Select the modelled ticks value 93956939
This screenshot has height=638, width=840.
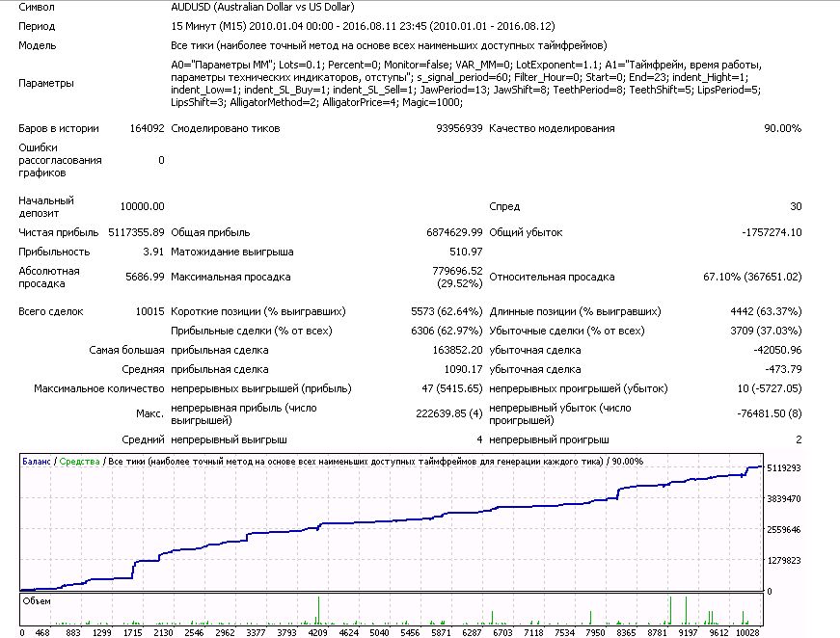459,128
